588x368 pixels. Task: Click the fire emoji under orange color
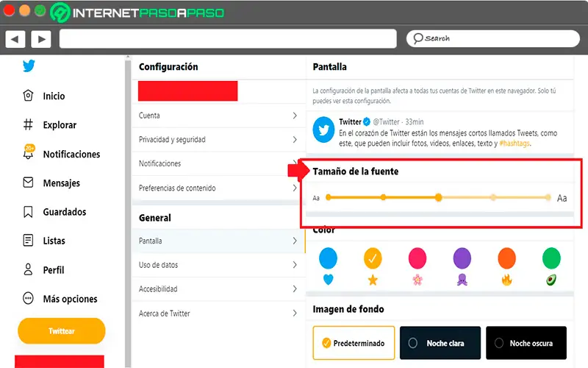coord(506,280)
